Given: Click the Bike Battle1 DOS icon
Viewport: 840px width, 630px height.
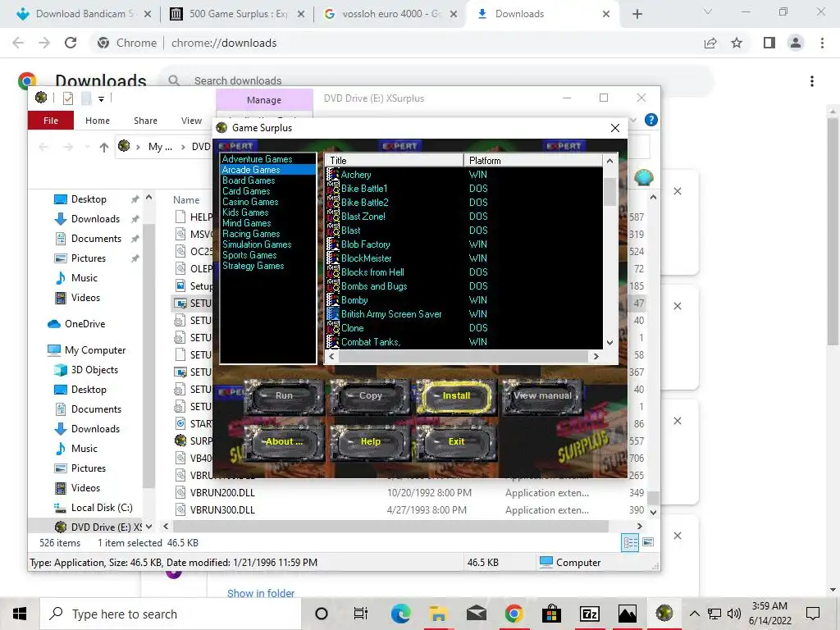Looking at the screenshot, I should coord(333,189).
